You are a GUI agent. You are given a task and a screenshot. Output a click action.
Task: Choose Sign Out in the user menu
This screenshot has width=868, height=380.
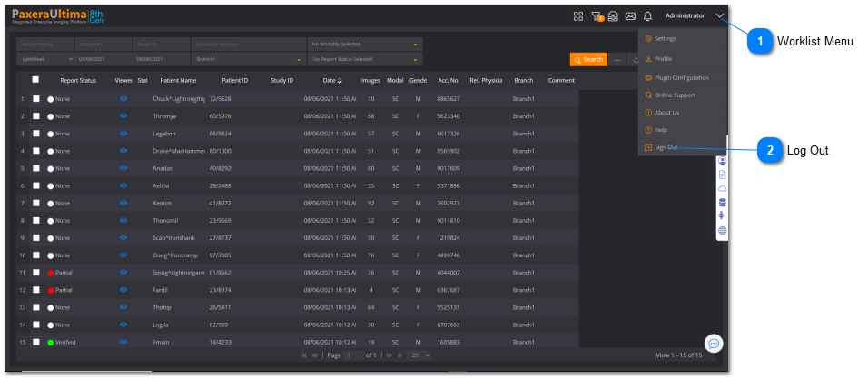pyautogui.click(x=666, y=147)
